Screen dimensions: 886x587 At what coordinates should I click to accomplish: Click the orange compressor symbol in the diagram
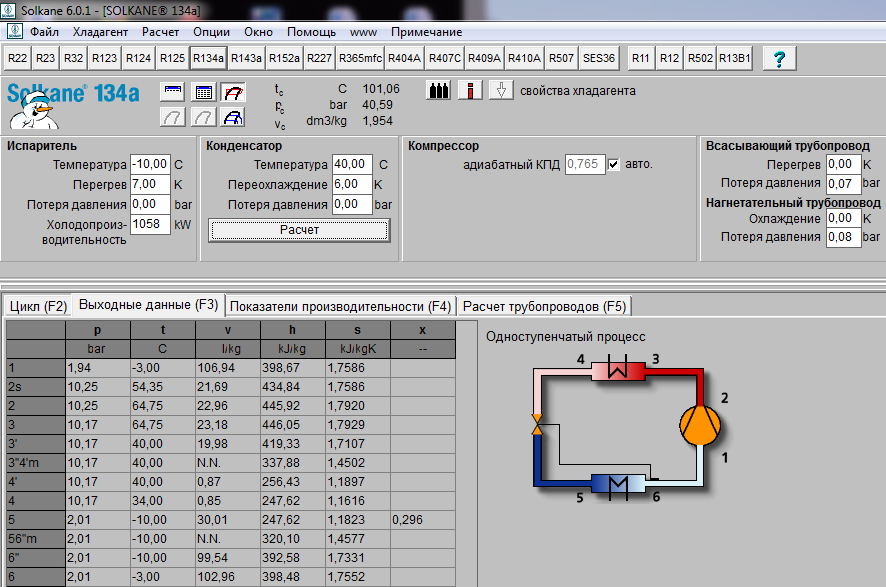coord(700,425)
